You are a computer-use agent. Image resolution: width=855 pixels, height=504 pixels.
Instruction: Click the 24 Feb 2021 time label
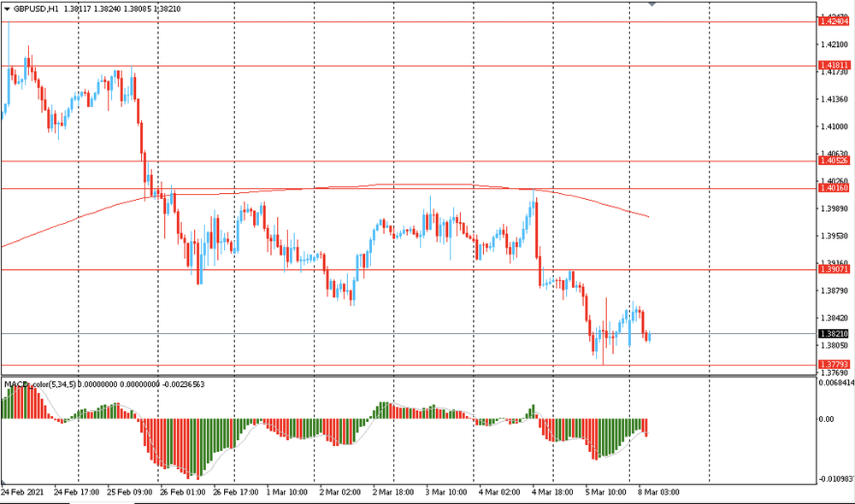(23, 493)
